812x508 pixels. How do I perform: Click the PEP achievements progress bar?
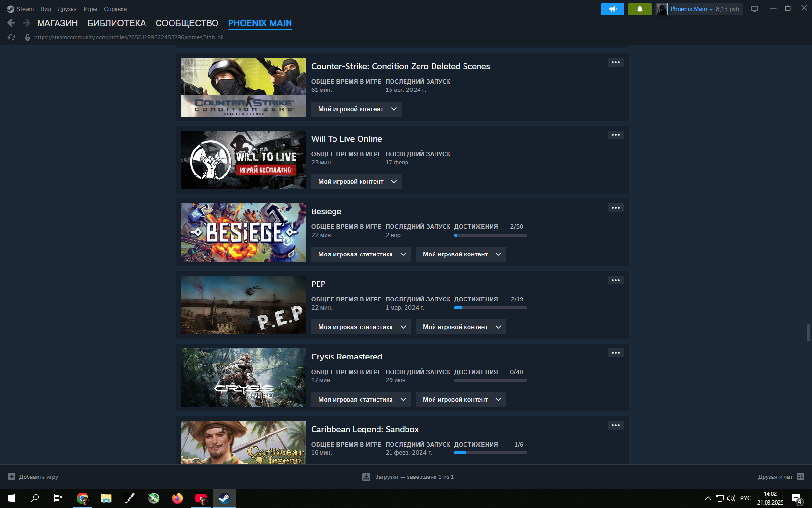point(491,308)
